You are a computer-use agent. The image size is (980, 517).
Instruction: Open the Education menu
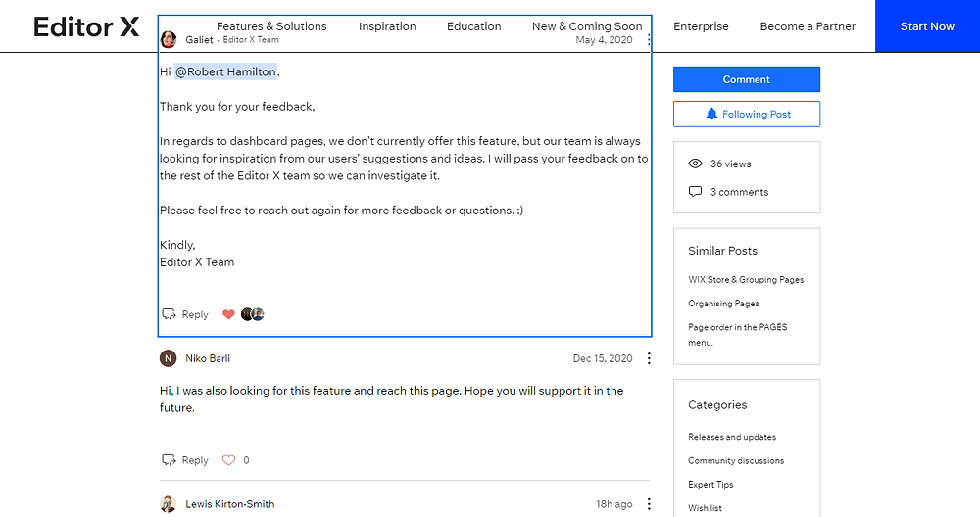point(473,26)
